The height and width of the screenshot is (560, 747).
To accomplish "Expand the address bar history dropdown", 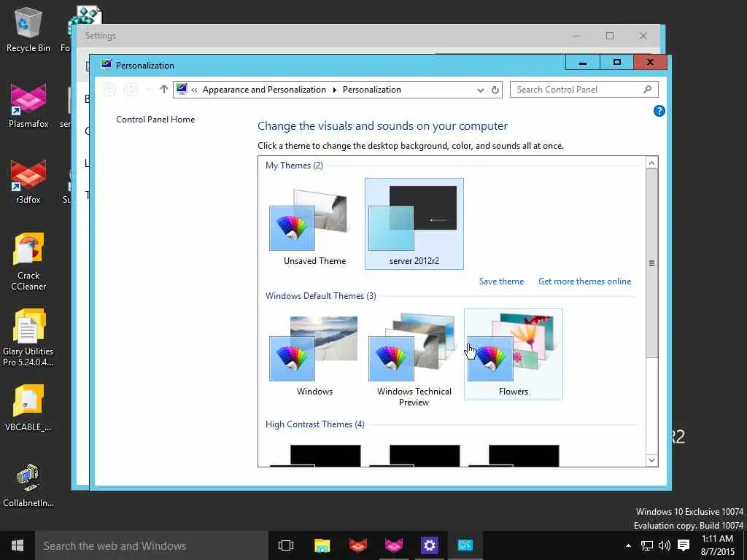I will click(x=480, y=90).
